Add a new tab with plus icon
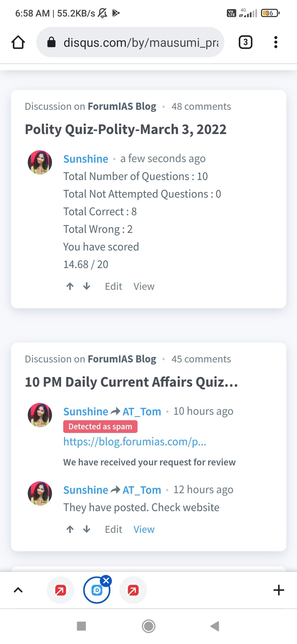 click(x=279, y=590)
